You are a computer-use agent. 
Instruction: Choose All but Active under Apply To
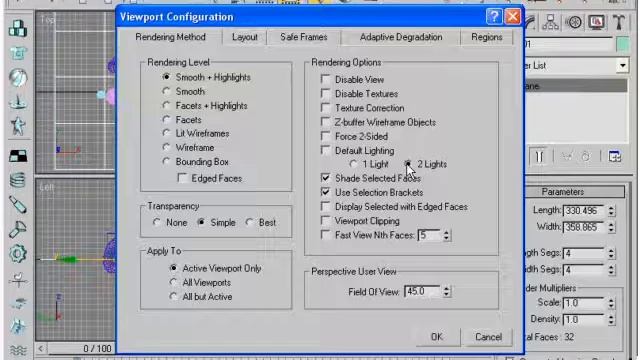(x=173, y=297)
